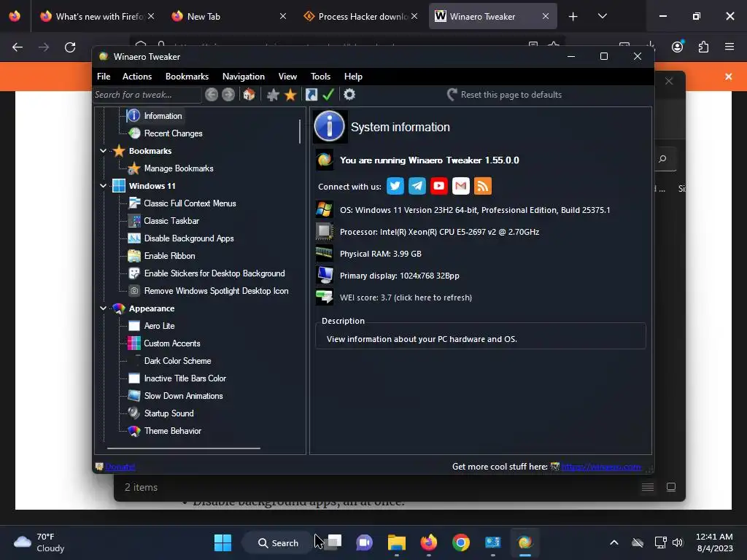Screen dimensions: 747x560
Task: Open the Help menu
Action: [354, 77]
